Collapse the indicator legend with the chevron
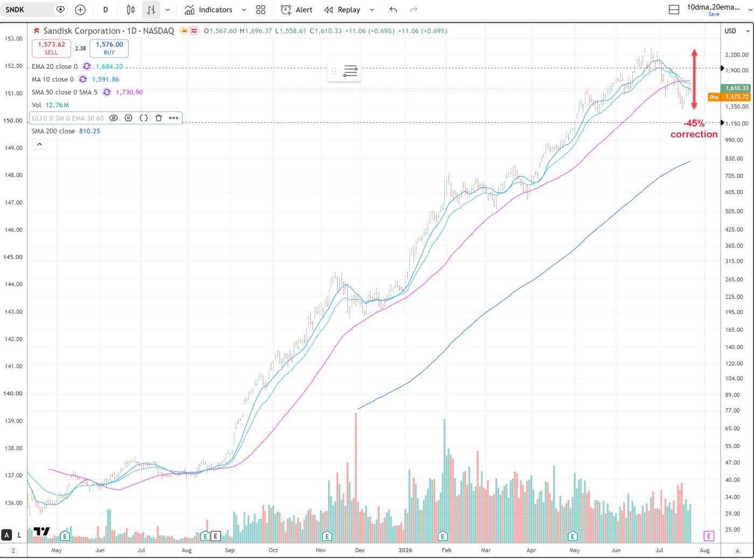The width and height of the screenshot is (754, 560). (39, 144)
